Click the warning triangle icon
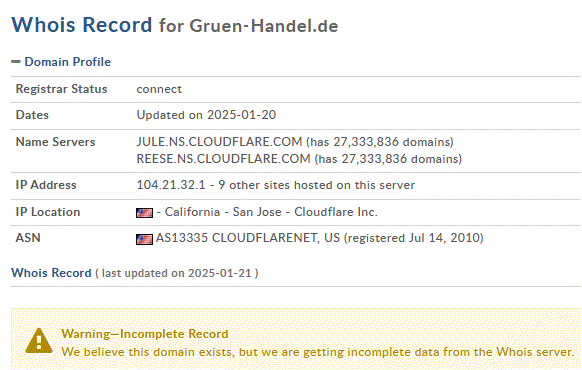The image size is (582, 370). pos(39,341)
